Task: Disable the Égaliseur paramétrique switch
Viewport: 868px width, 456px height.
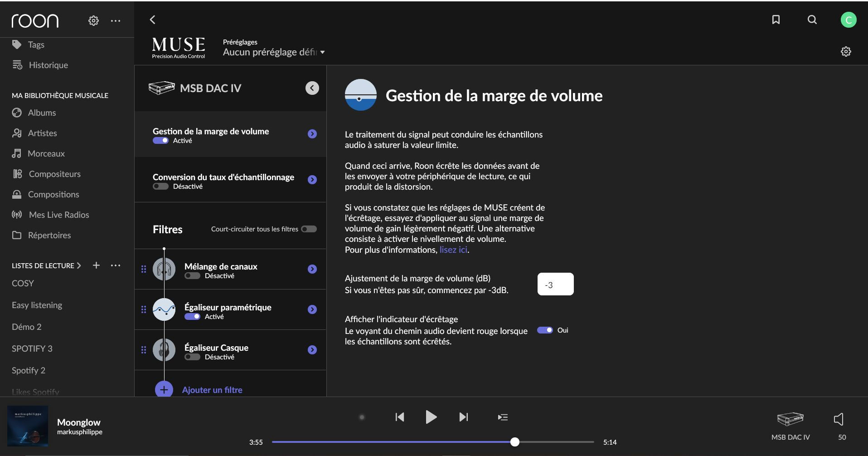Action: [x=192, y=317]
